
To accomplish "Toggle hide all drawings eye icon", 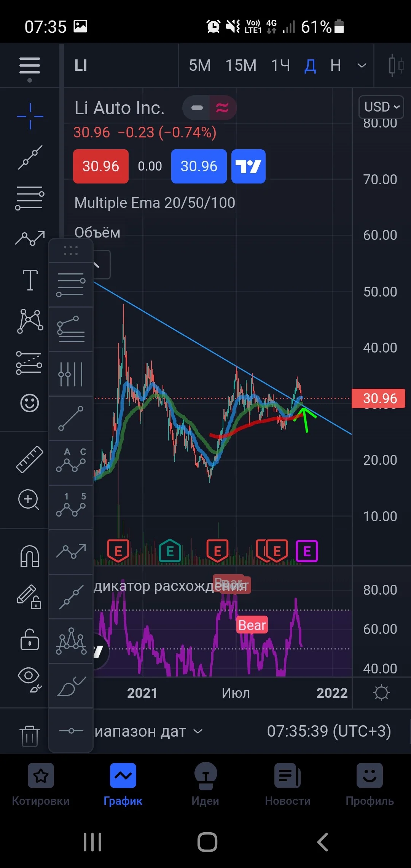I will pos(30,680).
